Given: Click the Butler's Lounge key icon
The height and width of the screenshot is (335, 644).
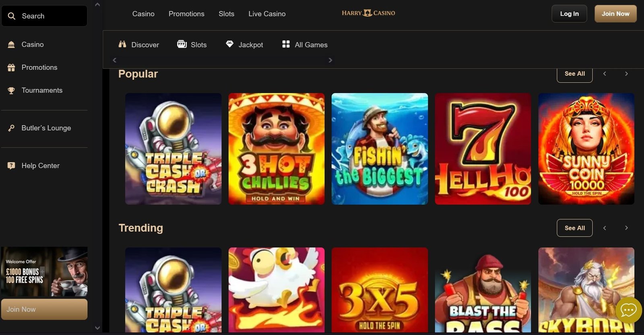Looking at the screenshot, I should (x=11, y=128).
